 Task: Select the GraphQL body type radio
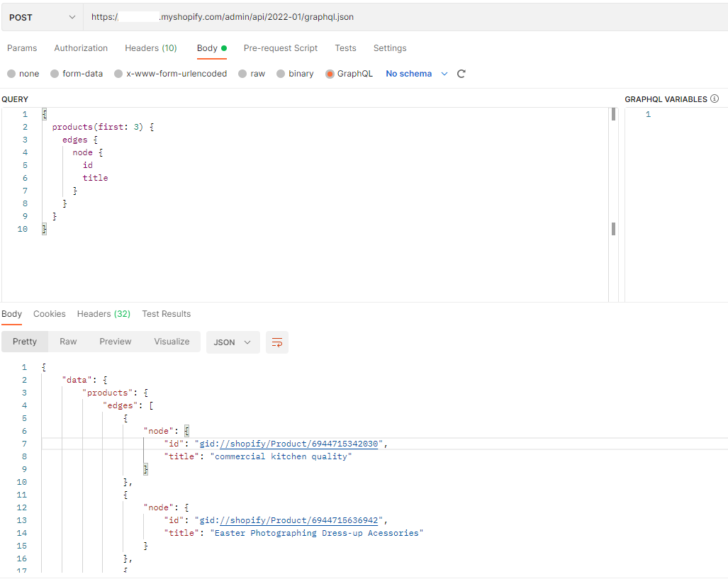point(330,74)
